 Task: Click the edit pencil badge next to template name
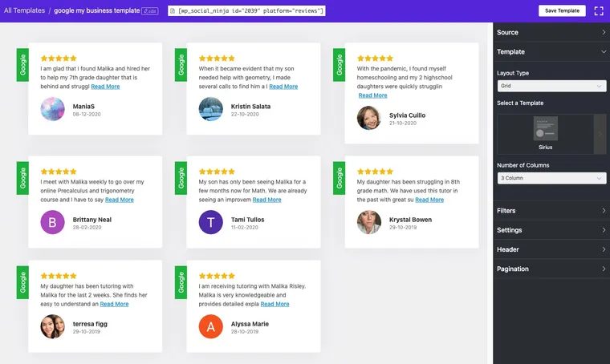(150, 11)
